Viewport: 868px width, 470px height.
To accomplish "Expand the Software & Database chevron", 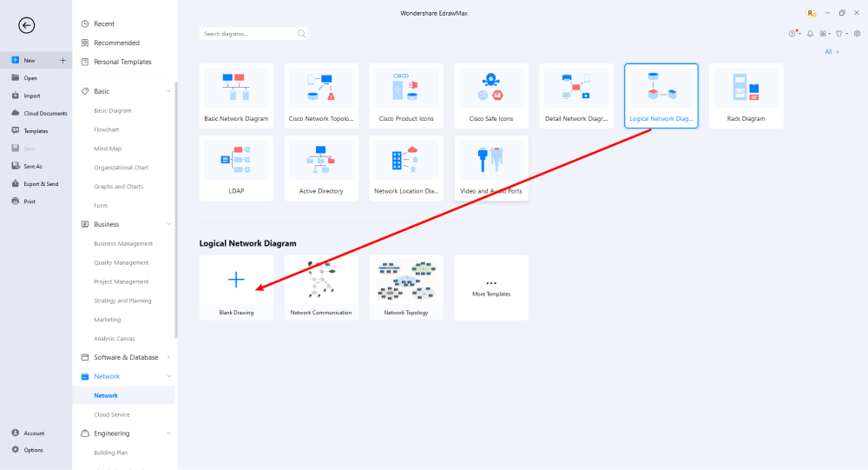I will point(168,357).
